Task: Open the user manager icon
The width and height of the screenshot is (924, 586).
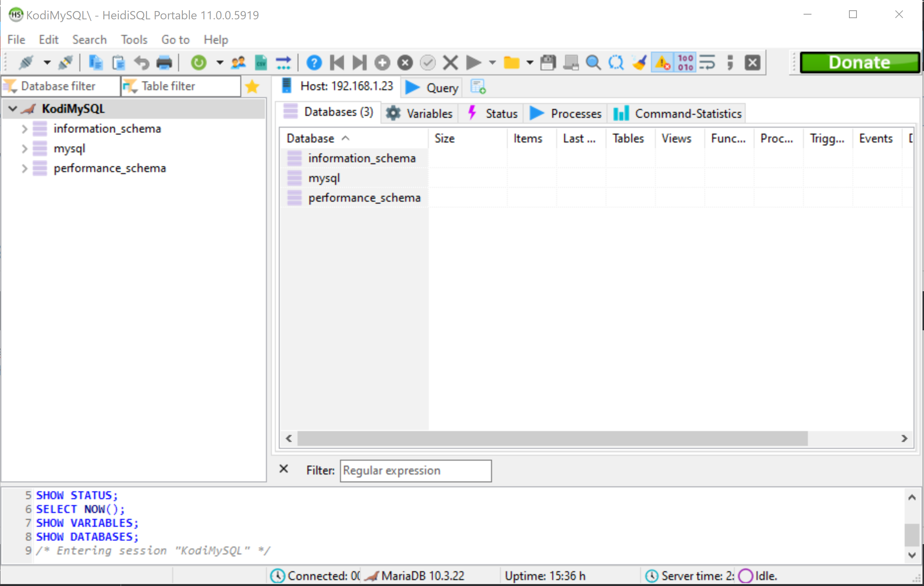Action: coord(238,63)
